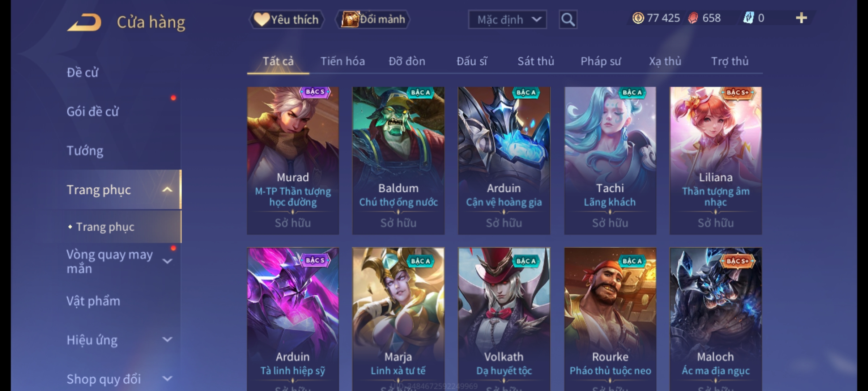Viewport: 868px width, 391px height.
Task: Expand Vòng quay may mắn section
Action: coord(167,261)
